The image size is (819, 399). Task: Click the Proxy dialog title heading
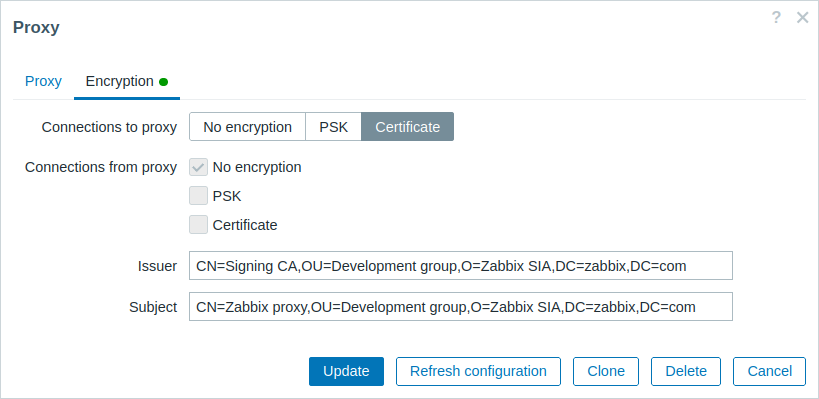point(36,27)
